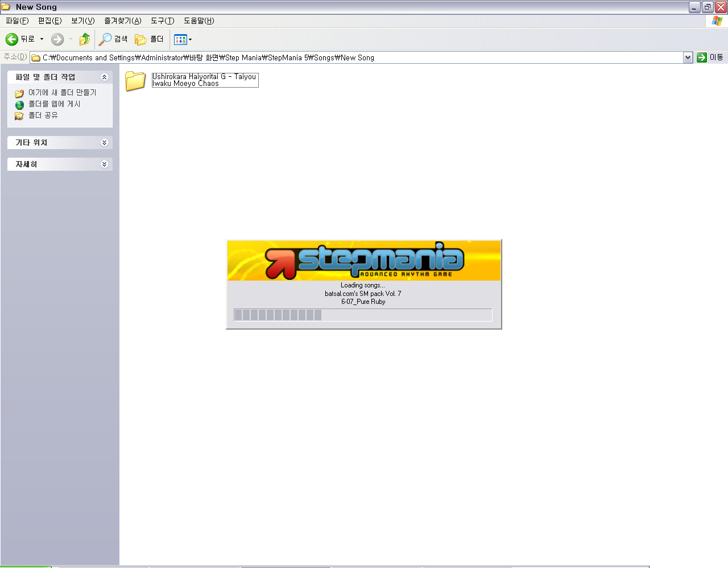Minimize the New Song window
728x568 pixels.
click(694, 7)
